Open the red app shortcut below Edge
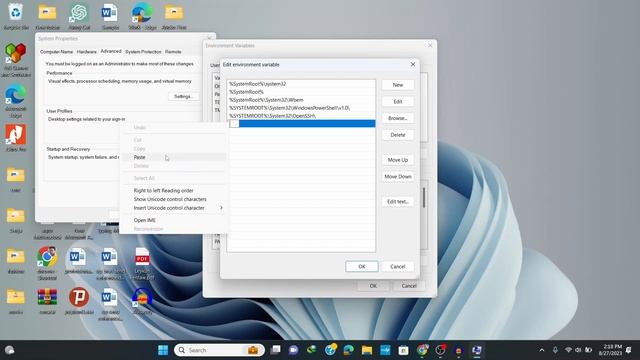 pyautogui.click(x=16, y=138)
